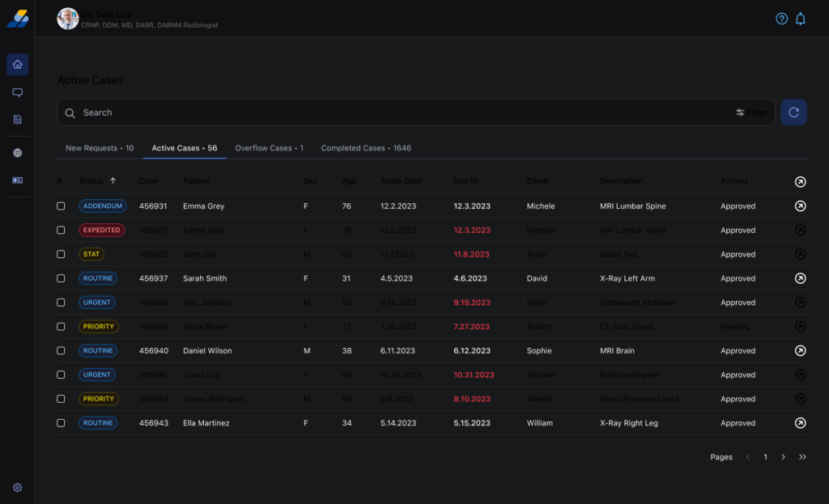This screenshot has width=829, height=504.
Task: Jump to last page double chevron
Action: [x=802, y=457]
